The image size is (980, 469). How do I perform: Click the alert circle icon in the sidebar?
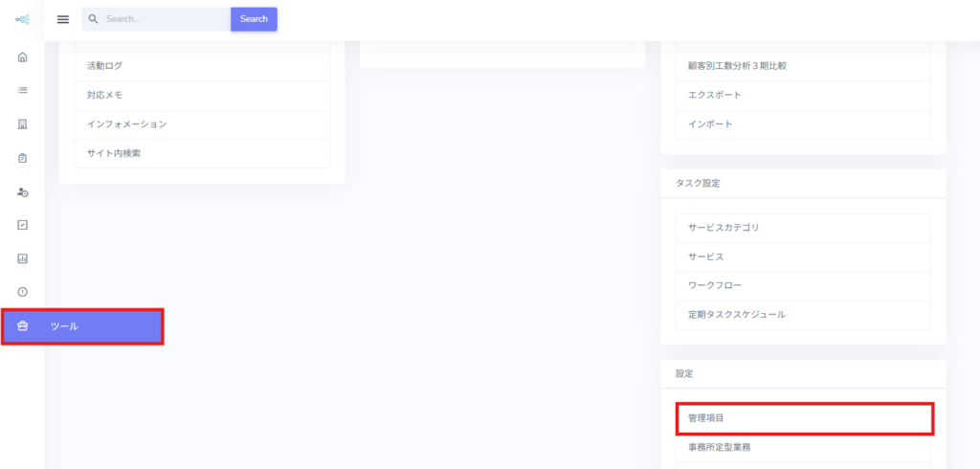coord(23,292)
